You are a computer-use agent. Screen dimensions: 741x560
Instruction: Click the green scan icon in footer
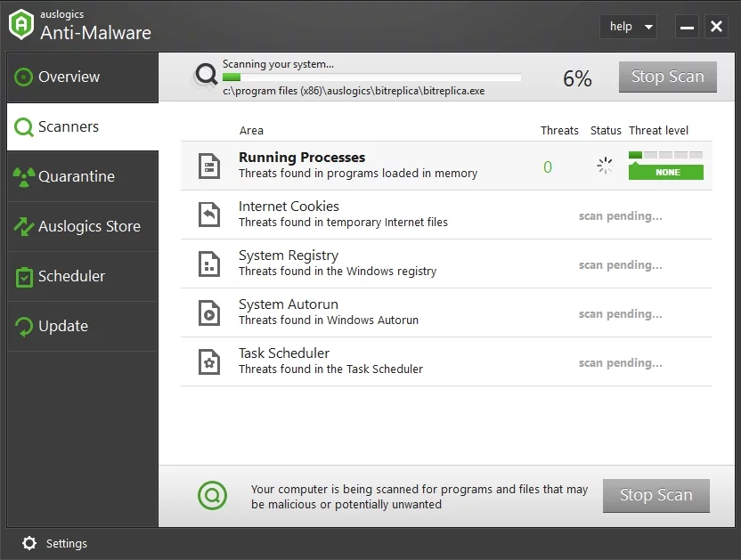(x=212, y=495)
